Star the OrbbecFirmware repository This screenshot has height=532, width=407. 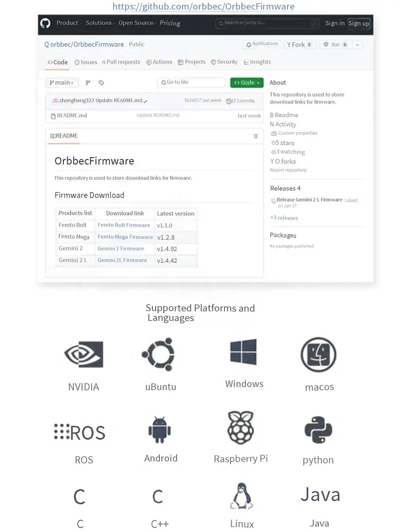click(335, 44)
